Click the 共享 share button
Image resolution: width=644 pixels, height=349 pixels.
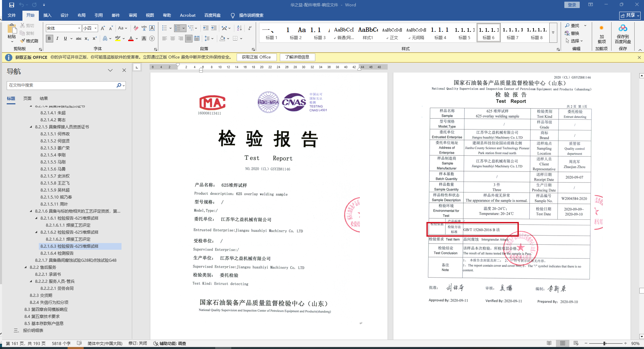[630, 15]
